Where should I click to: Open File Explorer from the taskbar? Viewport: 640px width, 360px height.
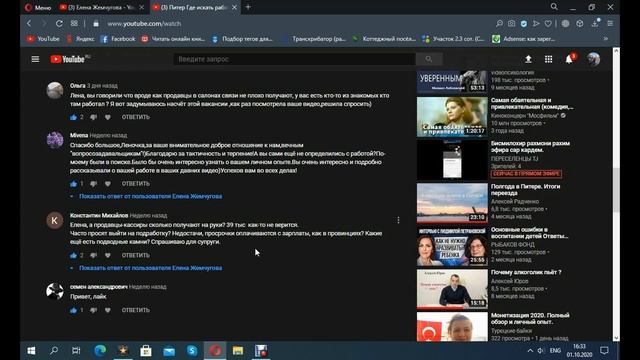[238, 351]
